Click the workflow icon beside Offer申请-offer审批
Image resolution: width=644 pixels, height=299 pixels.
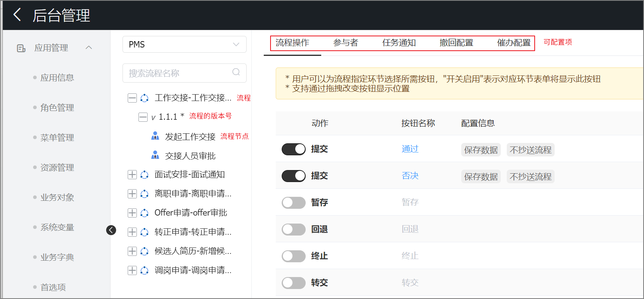pyautogui.click(x=144, y=213)
